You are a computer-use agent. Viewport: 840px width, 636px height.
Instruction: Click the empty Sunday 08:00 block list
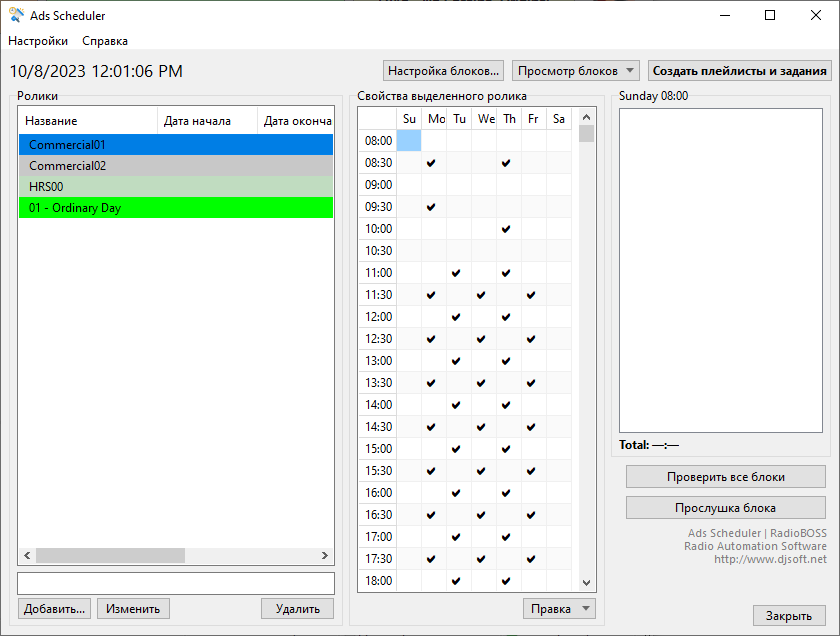721,271
